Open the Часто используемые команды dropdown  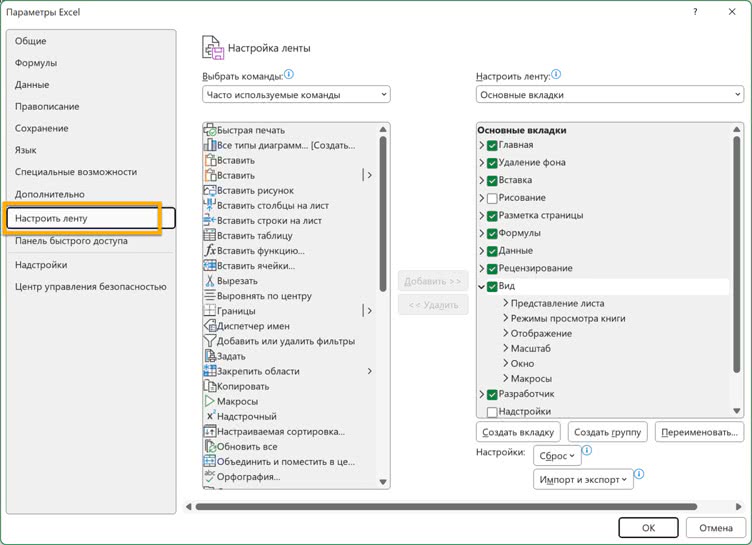point(296,95)
